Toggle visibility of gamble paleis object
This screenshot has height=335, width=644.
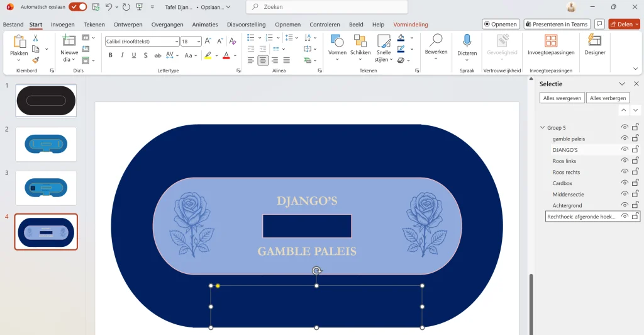tap(625, 138)
